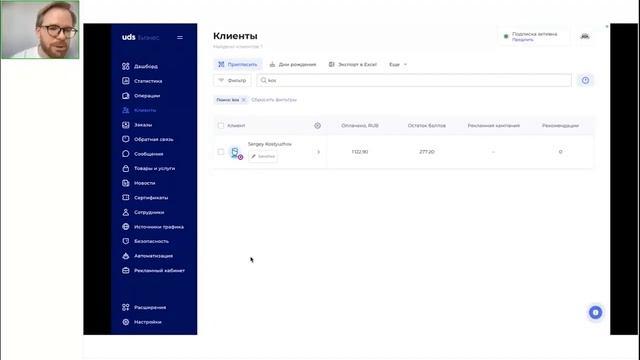Image resolution: width=640 pixels, height=360 pixels.
Task: Click the presenter webcam thumbnail
Action: [x=40, y=29]
